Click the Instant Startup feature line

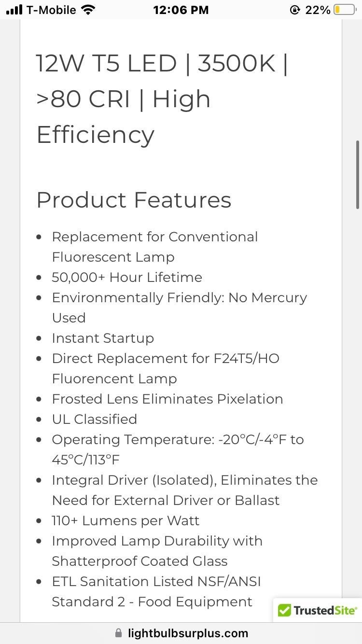tap(103, 338)
